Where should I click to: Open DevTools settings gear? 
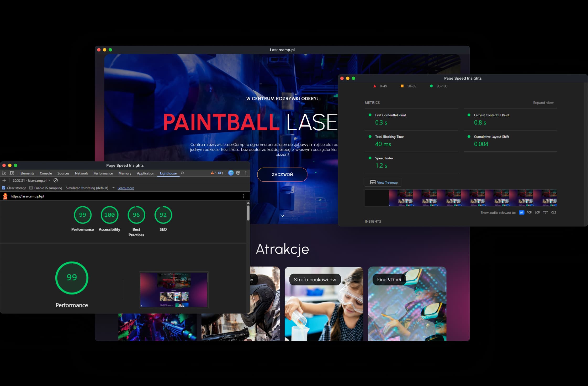(238, 173)
